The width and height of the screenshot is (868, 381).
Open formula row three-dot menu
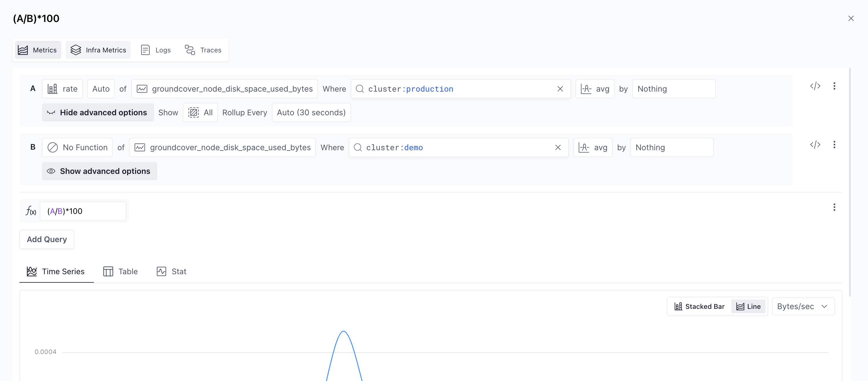click(x=834, y=207)
